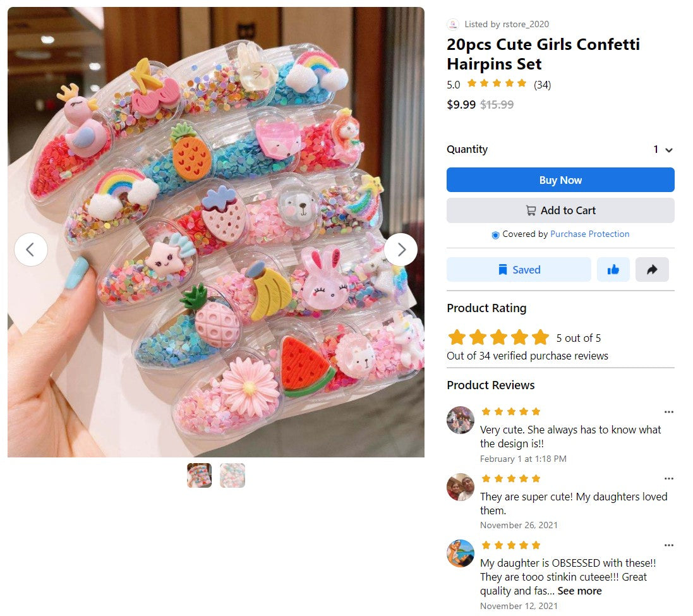Show next product image with right arrow
This screenshot has height=616, width=693.
(401, 250)
